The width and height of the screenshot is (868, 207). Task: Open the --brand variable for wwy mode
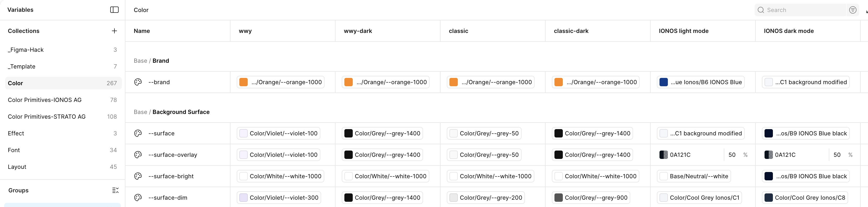click(280, 82)
